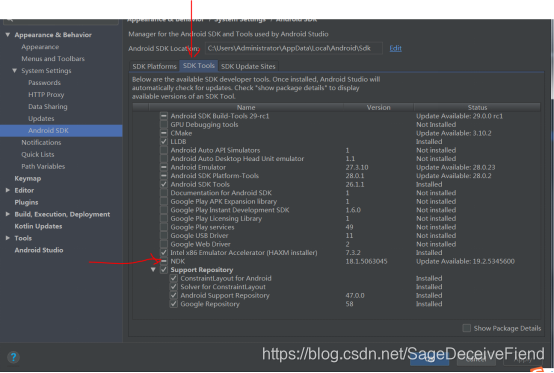Open Quick Lists settings
The height and width of the screenshot is (373, 554).
[x=38, y=154]
